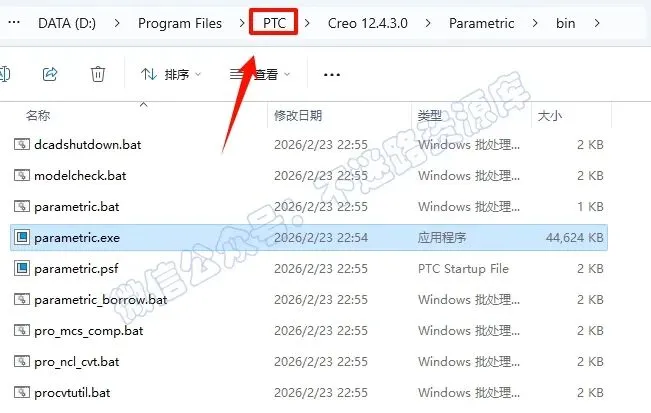Show the hidden path via breadcrumb ellipsis
This screenshot has height=413, width=651.
tap(14, 23)
